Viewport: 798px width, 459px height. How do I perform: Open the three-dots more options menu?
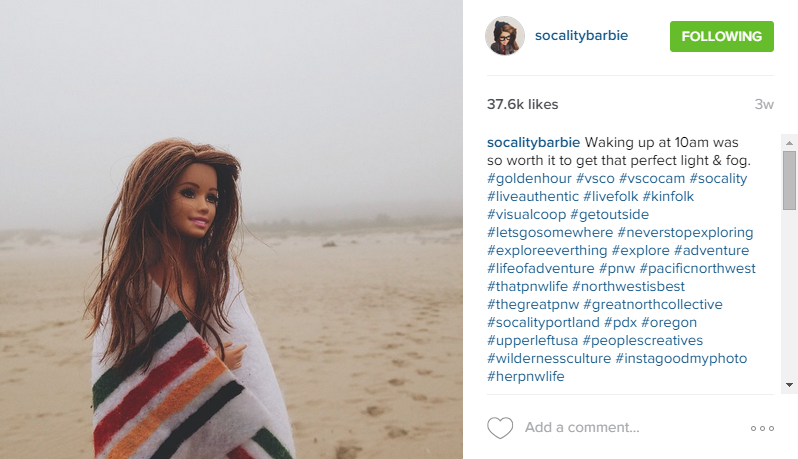click(762, 428)
